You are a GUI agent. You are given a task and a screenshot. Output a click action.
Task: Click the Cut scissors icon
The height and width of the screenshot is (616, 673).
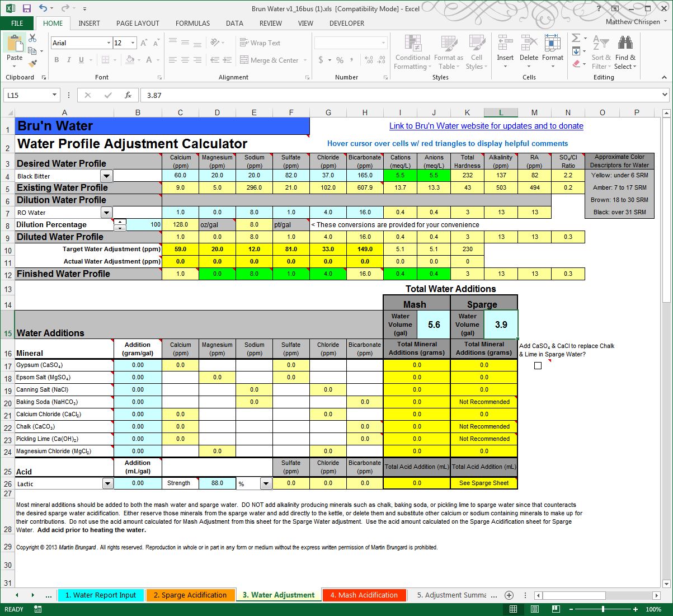pos(32,38)
